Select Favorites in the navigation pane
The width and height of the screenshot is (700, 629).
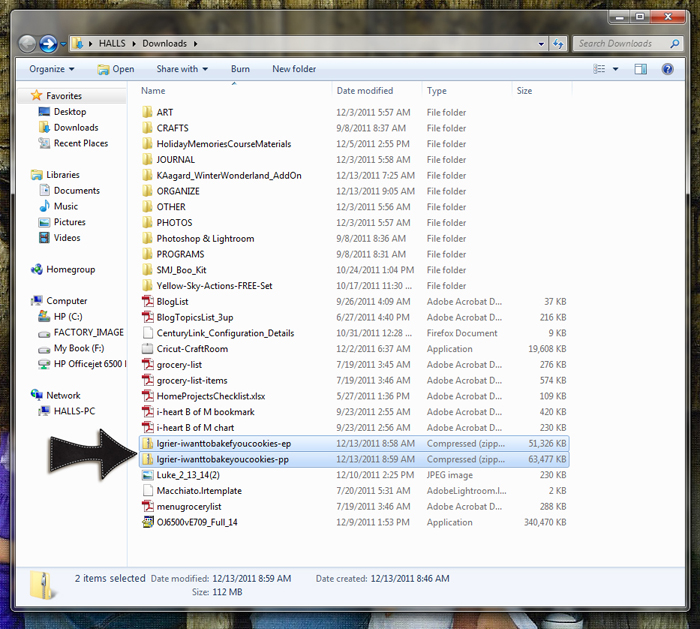pos(64,96)
